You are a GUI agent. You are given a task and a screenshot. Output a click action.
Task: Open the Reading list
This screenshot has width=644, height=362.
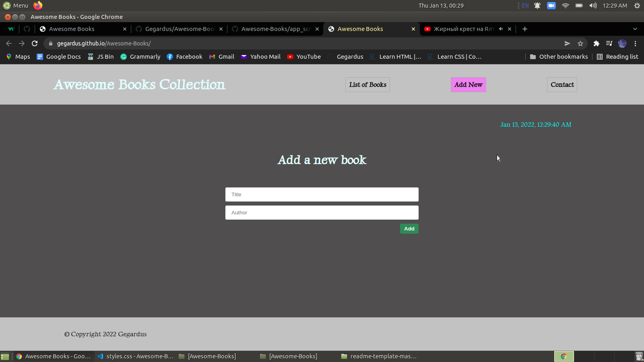coord(617,57)
